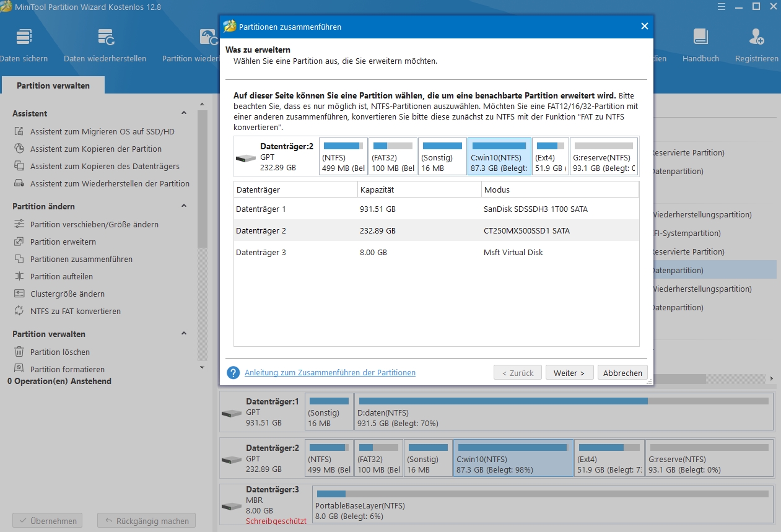Click the help question mark icon in dialog

pos(233,373)
